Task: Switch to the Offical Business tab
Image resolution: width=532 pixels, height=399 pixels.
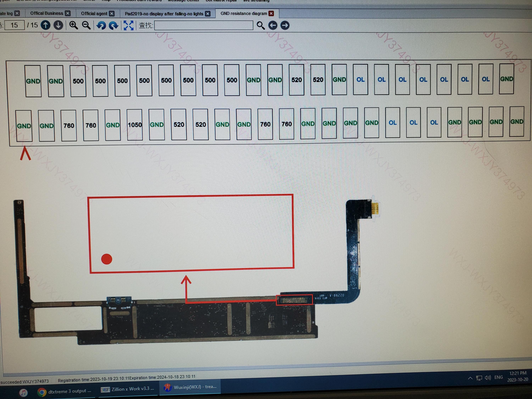Action: (x=47, y=13)
